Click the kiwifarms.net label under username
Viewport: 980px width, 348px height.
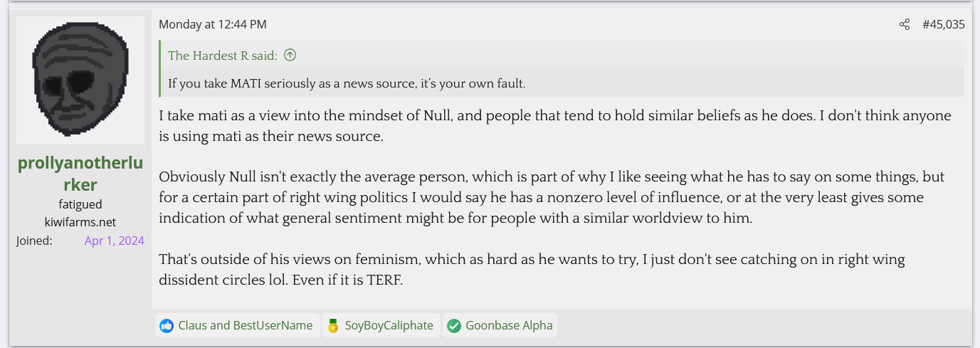pos(80,222)
